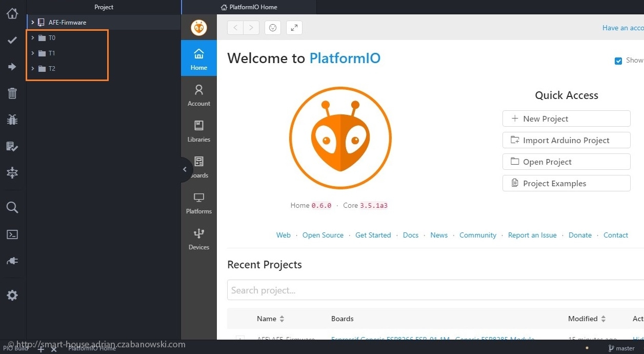Open the search magnifier in the left toolbar
This screenshot has height=354, width=644.
[12, 207]
